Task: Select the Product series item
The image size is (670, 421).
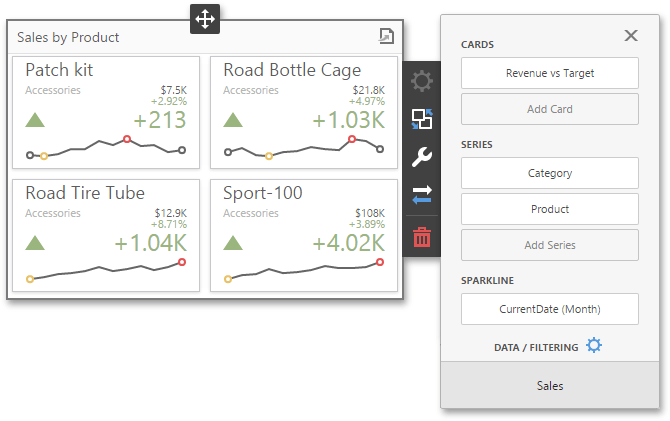Action: [x=550, y=209]
